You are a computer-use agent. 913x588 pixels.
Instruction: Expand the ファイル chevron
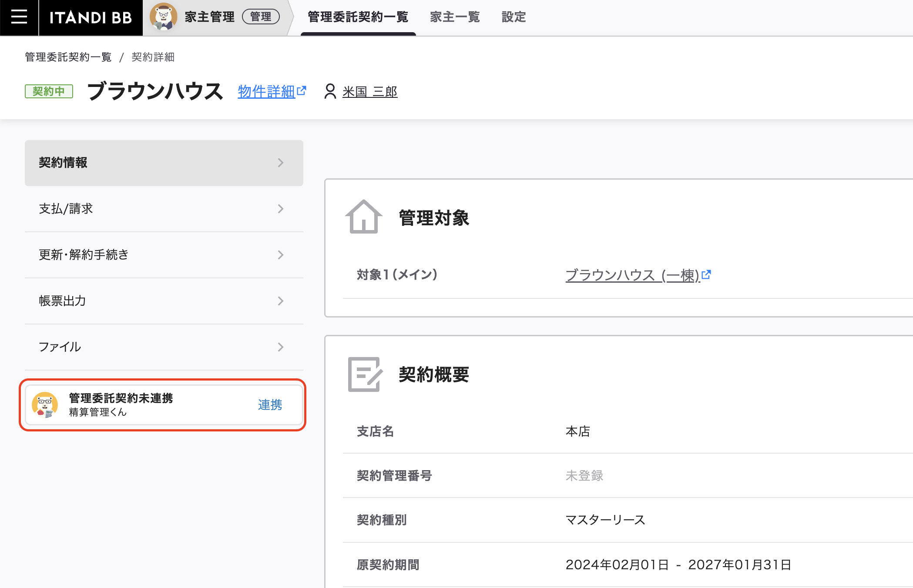coord(281,347)
